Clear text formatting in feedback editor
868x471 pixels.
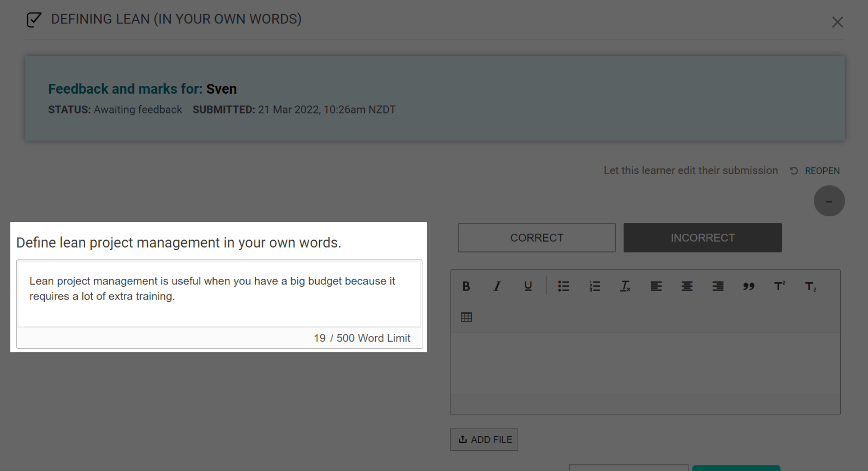click(x=625, y=286)
